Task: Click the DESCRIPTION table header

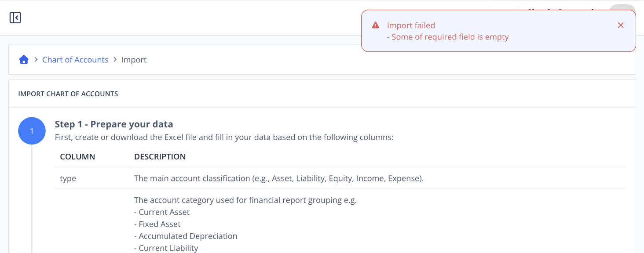Action: tap(160, 156)
